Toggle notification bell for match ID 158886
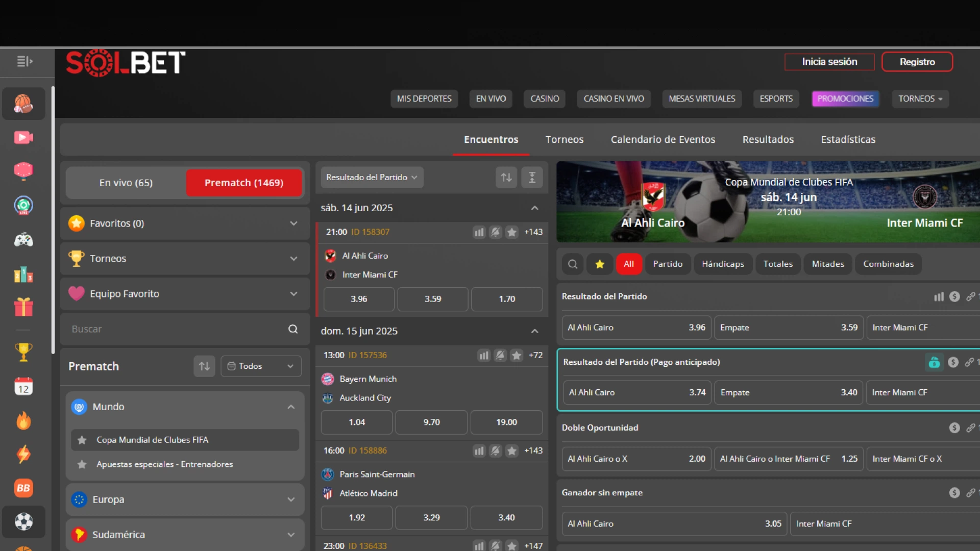 495,451
